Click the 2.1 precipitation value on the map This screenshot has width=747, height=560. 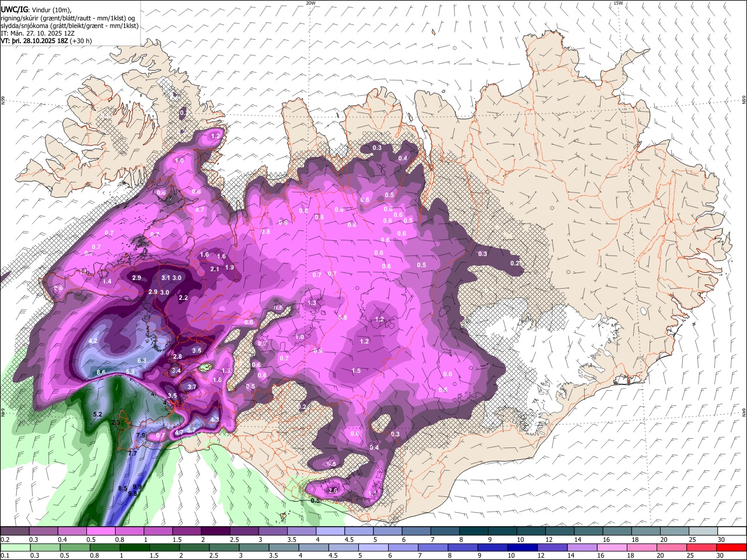214,269
